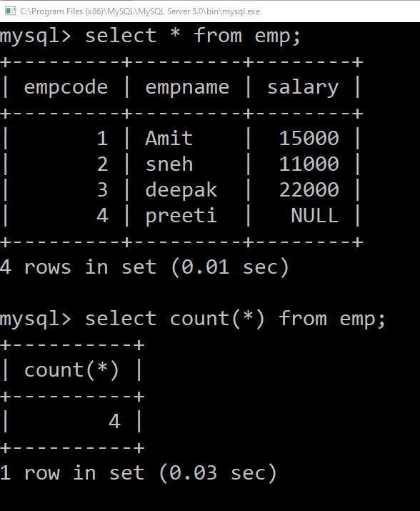Viewport: 420px width, 511px height.
Task: Click empcode 3 in deepak's row
Action: [102, 189]
